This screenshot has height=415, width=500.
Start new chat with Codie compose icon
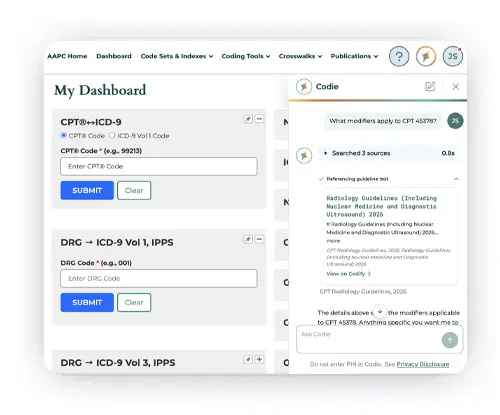[430, 87]
